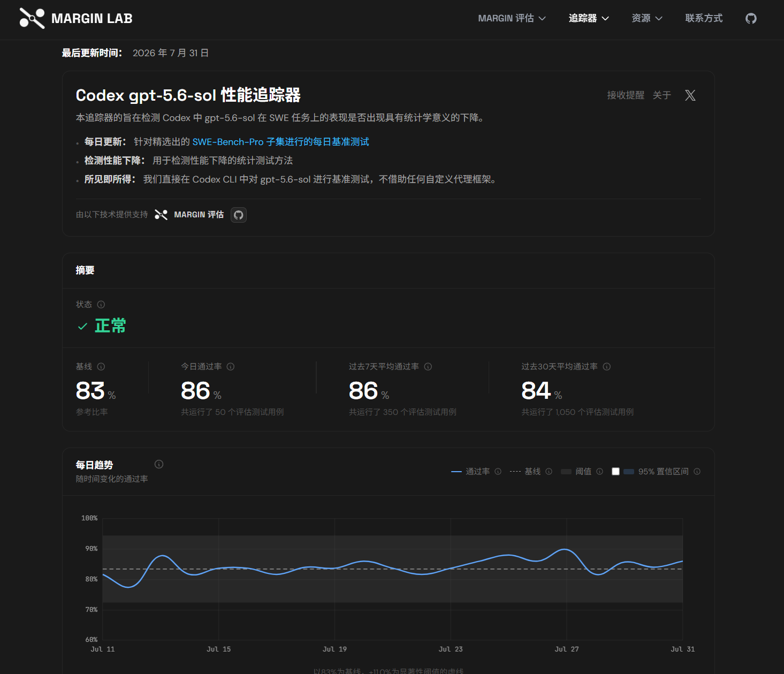Expand the 资源 dropdown menu
784x674 pixels.
point(647,18)
